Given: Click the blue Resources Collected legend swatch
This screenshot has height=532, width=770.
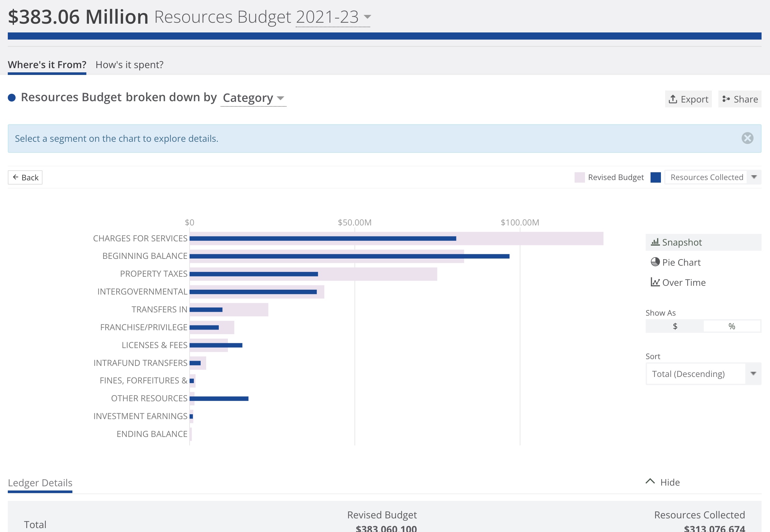Looking at the screenshot, I should click(655, 177).
